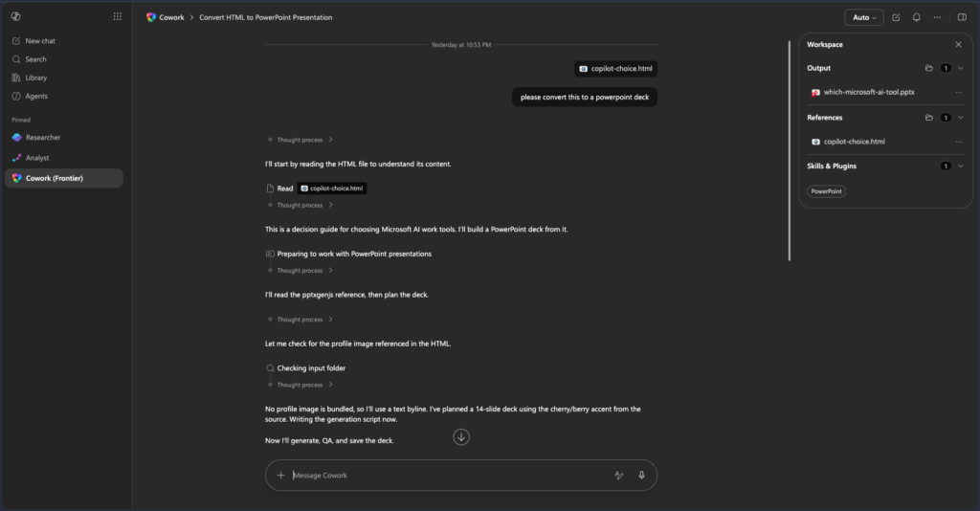
Task: Click 'Preparing to work with PowerPoint presentations' label
Action: tap(354, 254)
